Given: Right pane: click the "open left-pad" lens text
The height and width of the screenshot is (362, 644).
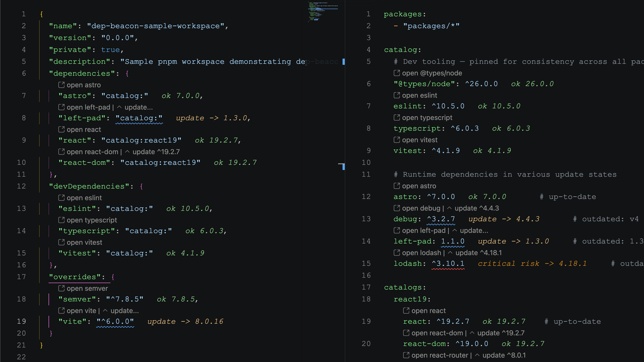Looking at the screenshot, I should point(424,230).
